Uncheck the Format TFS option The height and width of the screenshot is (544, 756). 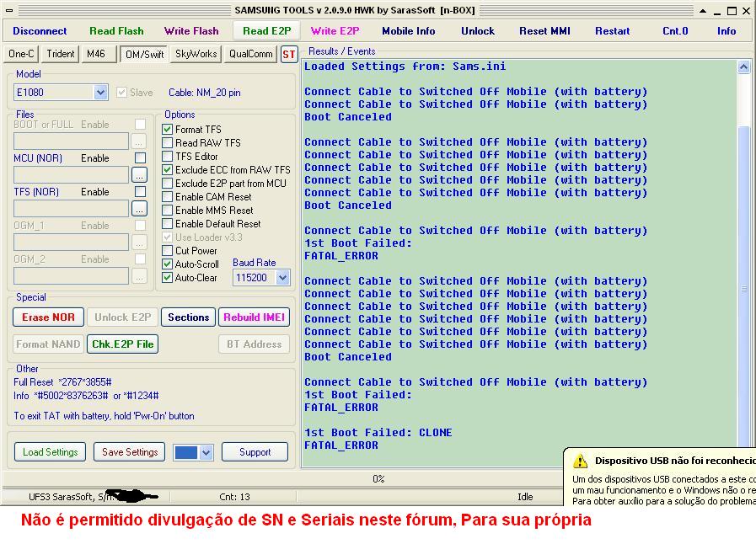tap(168, 129)
